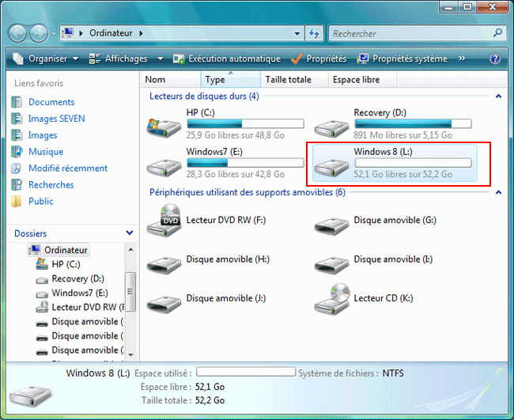The image size is (514, 420).
Task: Open the Modifié récemment favorite link
Action: coord(68,168)
